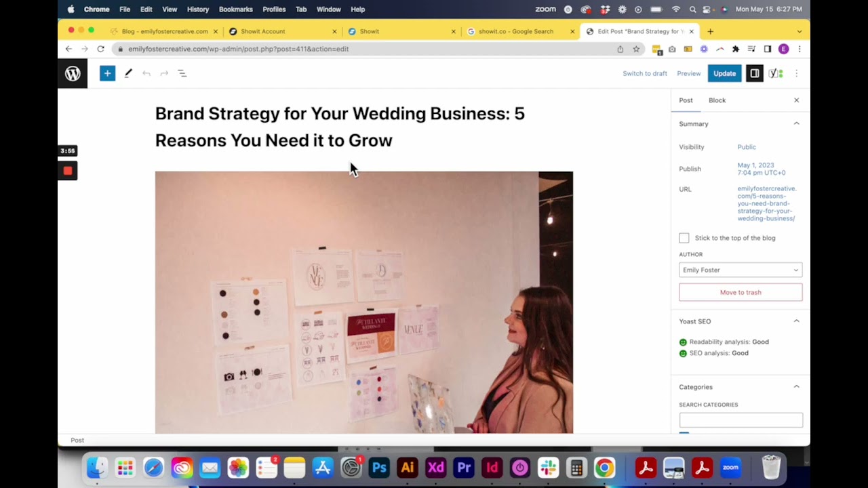Change the Visibility setting Public
868x488 pixels.
(747, 147)
